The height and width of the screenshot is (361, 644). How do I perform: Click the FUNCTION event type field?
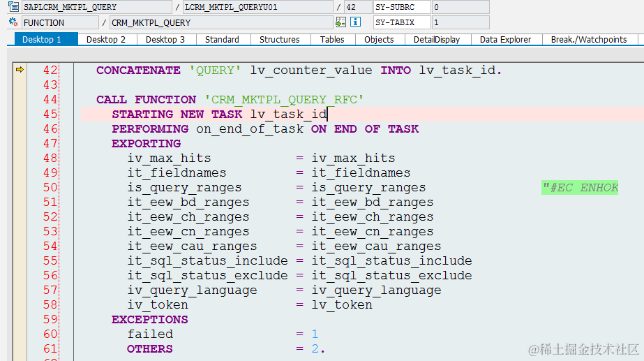coord(61,22)
